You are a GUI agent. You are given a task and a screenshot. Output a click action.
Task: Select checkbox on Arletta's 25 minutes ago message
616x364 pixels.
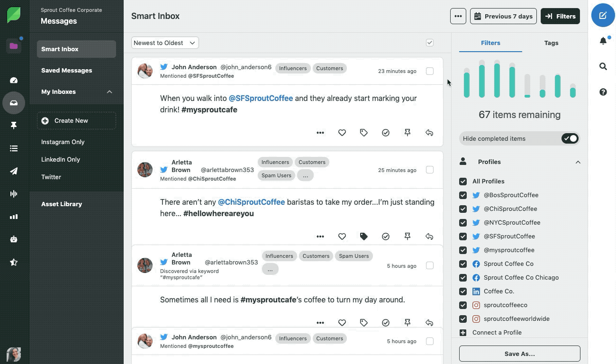[430, 170]
